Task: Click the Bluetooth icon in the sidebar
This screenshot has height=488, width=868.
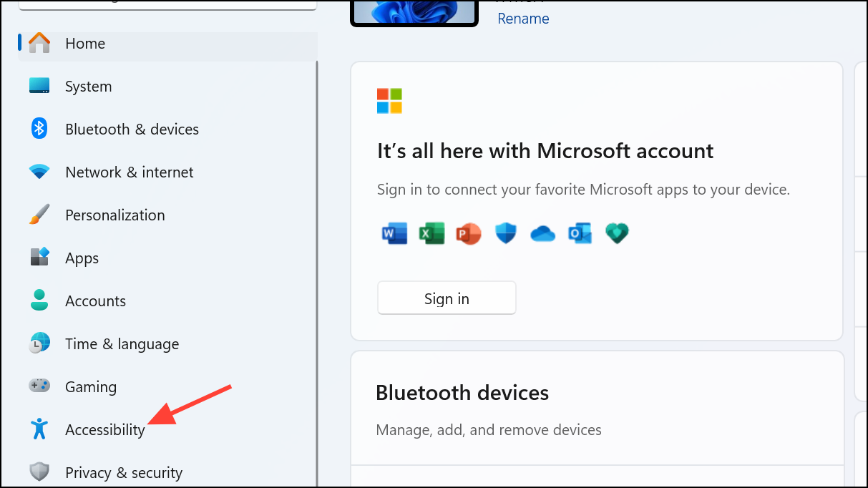Action: (39, 128)
